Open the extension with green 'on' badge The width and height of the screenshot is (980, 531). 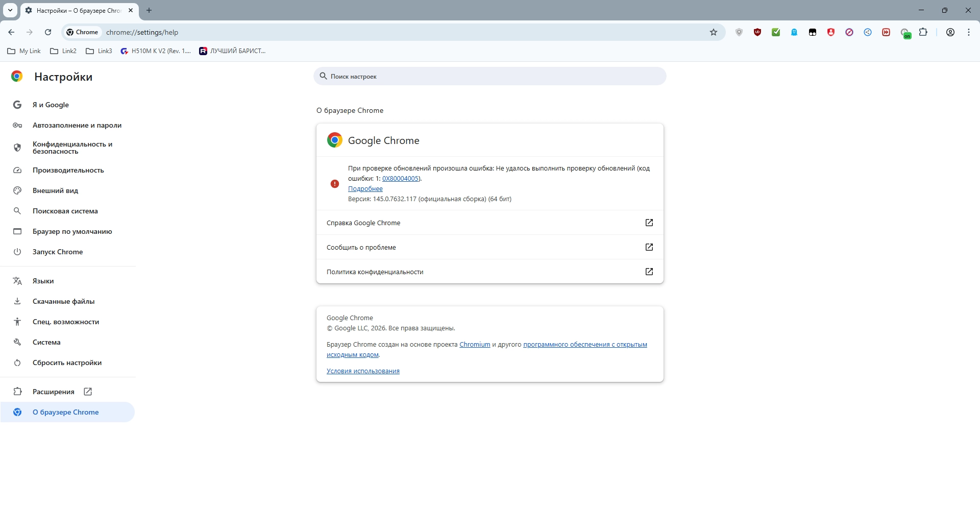pos(905,33)
